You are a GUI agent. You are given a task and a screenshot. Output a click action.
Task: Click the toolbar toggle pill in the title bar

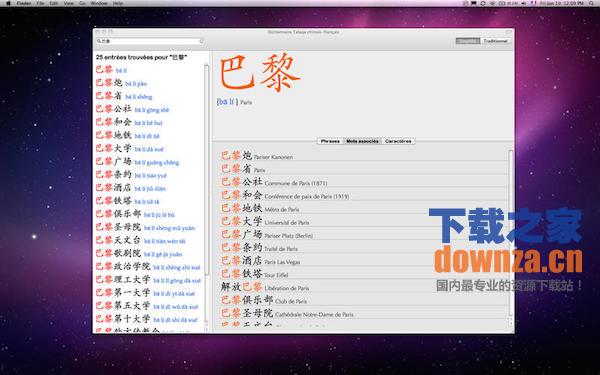click(x=509, y=32)
